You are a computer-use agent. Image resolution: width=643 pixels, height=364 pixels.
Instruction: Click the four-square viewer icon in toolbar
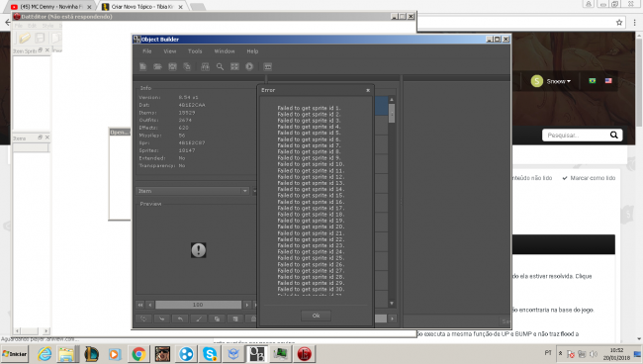tap(234, 66)
